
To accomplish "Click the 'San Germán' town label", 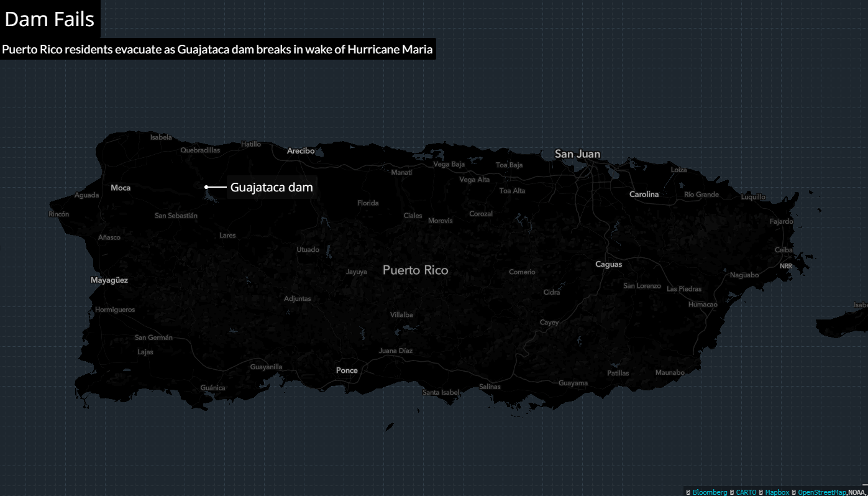I will coord(153,338).
